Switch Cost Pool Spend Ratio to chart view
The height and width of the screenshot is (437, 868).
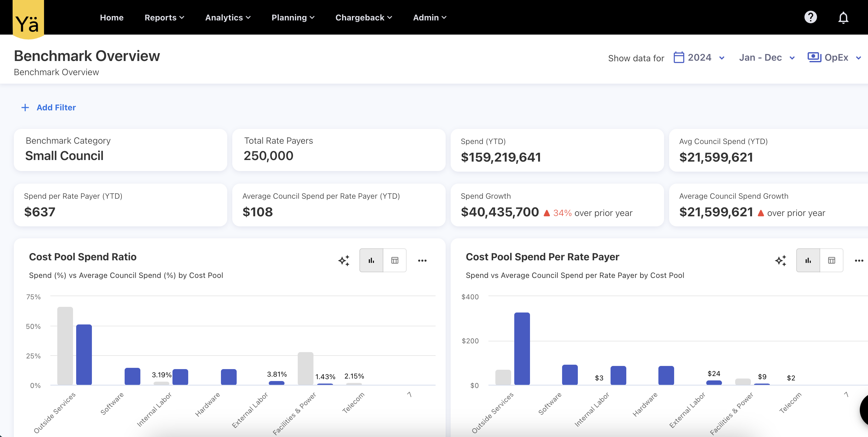371,260
